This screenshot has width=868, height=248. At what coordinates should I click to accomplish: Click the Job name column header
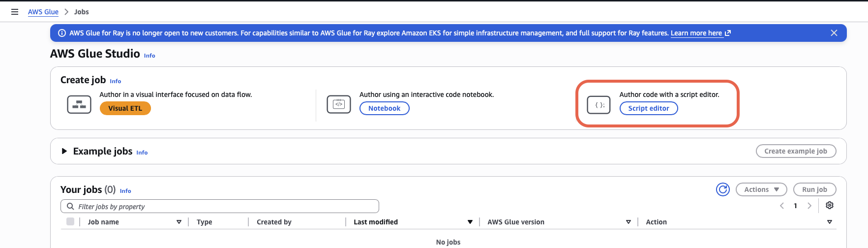(103, 222)
